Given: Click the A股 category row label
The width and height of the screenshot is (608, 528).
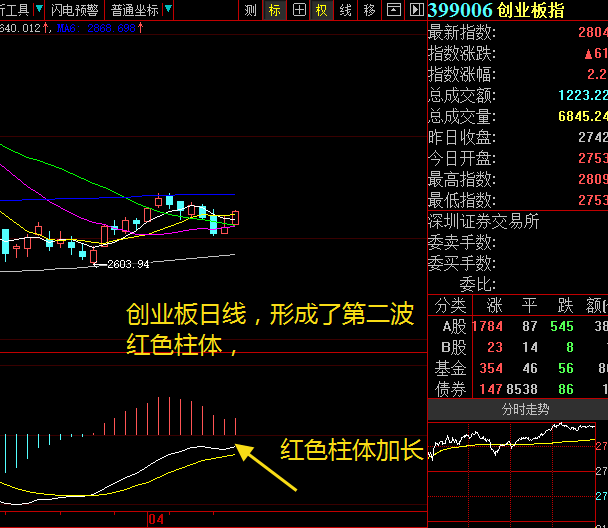Looking at the screenshot, I should click(x=452, y=326).
